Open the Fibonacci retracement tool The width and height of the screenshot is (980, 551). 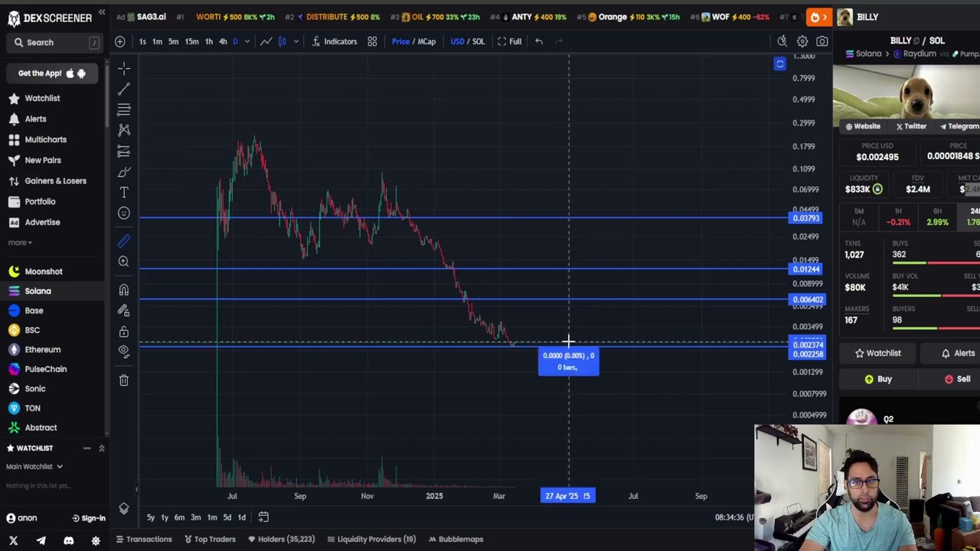[x=124, y=110]
